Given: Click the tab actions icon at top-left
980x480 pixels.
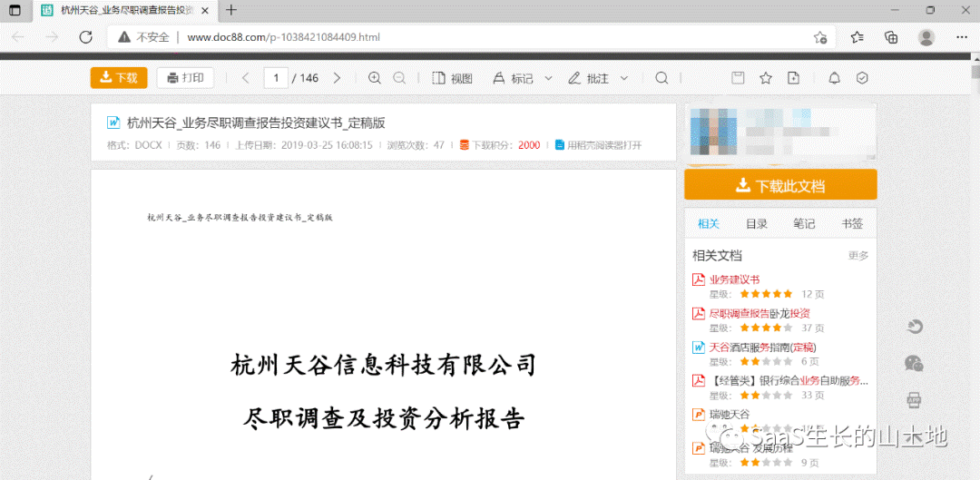Looking at the screenshot, I should coord(15,10).
